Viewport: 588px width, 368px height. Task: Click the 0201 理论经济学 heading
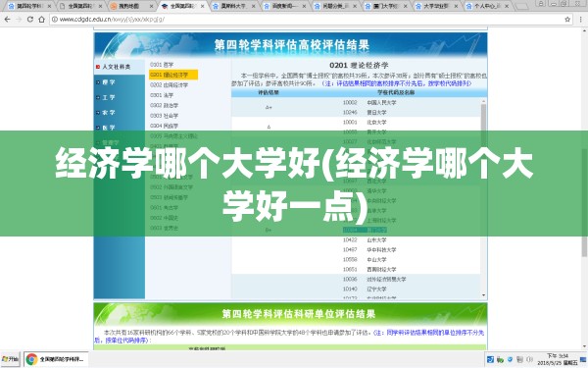pyautogui.click(x=359, y=66)
